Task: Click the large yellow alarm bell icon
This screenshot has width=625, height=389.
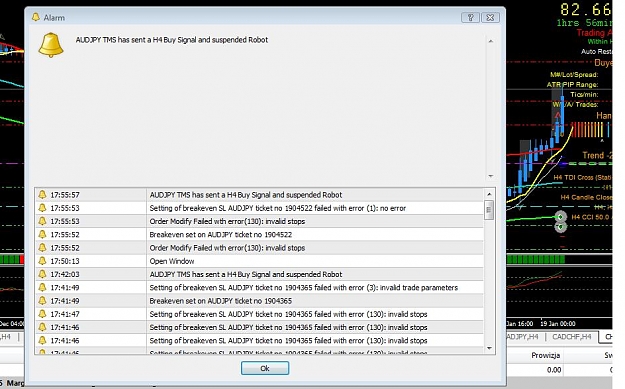Action: tap(51, 45)
